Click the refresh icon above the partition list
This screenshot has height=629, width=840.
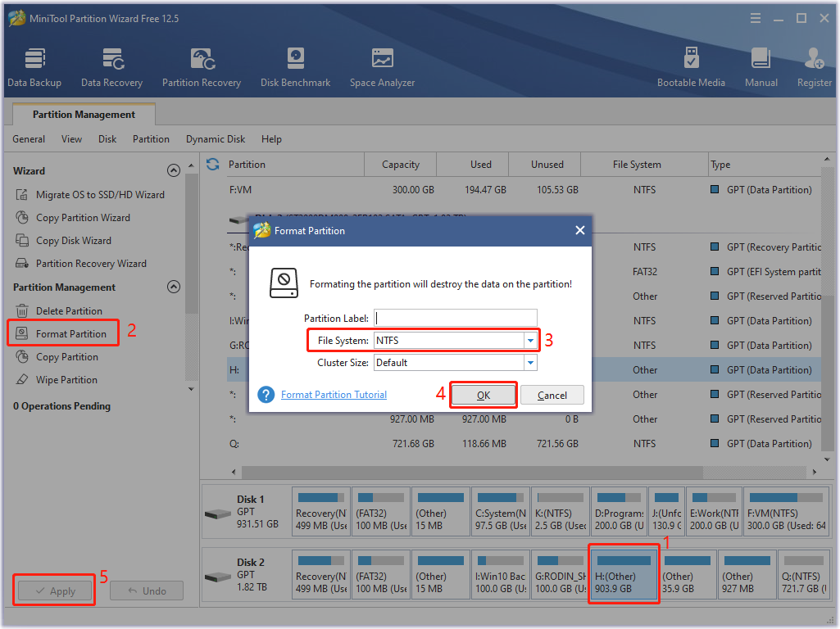(x=213, y=164)
